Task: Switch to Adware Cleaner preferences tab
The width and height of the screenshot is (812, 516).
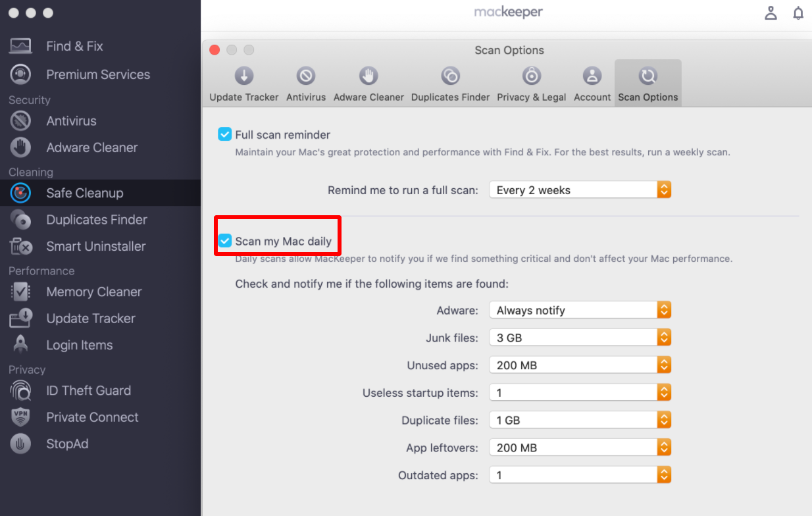Action: click(368, 84)
